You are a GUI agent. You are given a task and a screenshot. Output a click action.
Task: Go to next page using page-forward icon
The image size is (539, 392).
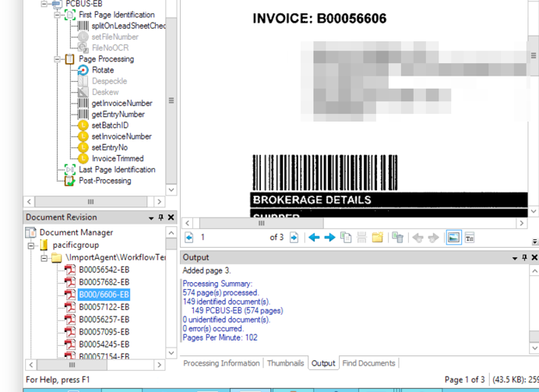click(x=294, y=237)
